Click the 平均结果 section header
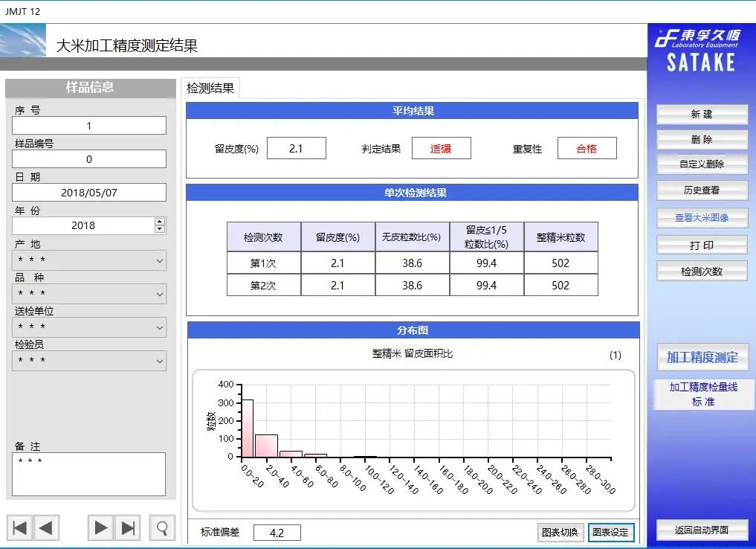Viewport: 756px width, 549px height. tap(413, 111)
